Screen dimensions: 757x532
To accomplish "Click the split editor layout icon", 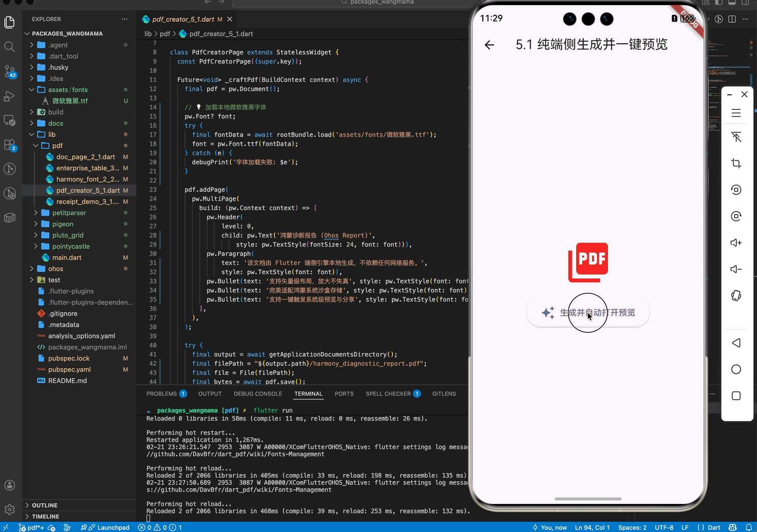I will [x=732, y=19].
